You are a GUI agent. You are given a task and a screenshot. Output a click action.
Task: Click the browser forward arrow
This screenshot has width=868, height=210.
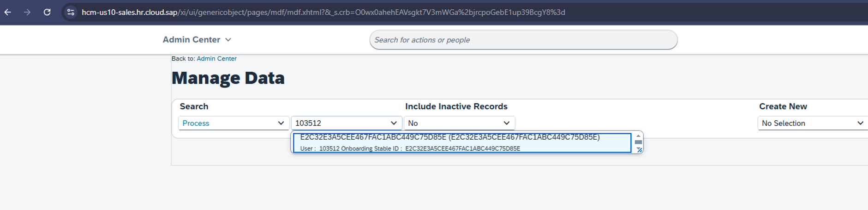[27, 12]
